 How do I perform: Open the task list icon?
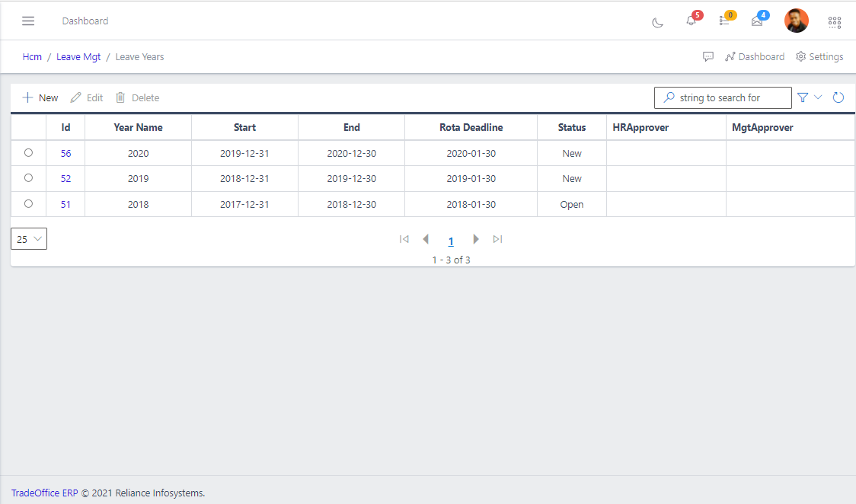tap(724, 21)
